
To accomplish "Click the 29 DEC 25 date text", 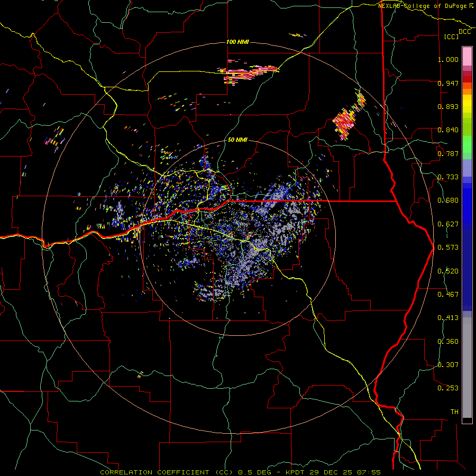I will (331, 472).
